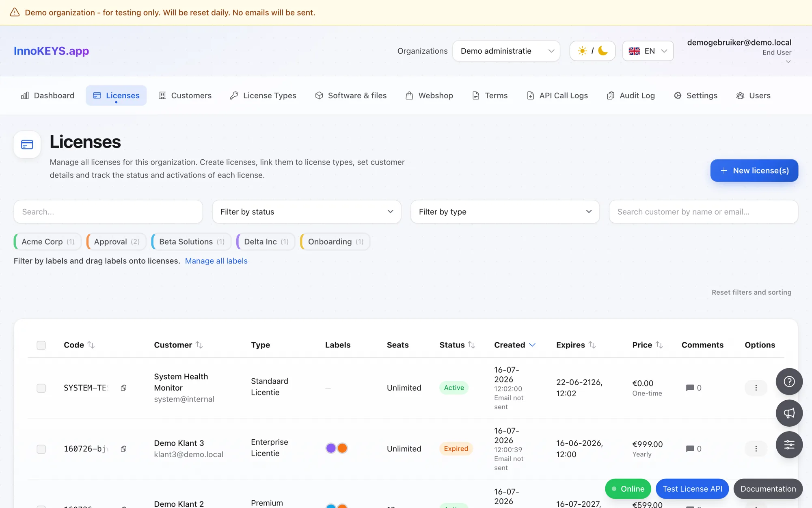
Task: Open the sliders preferences floating button
Action: 789,445
